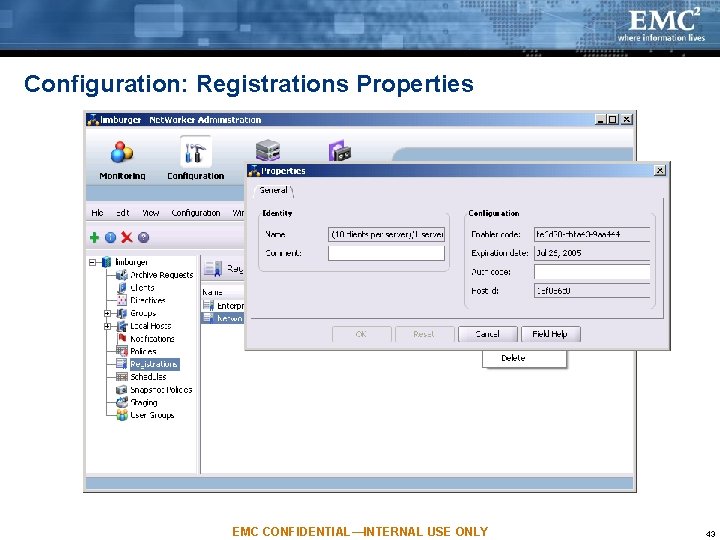Click the Host id field

tap(592, 291)
